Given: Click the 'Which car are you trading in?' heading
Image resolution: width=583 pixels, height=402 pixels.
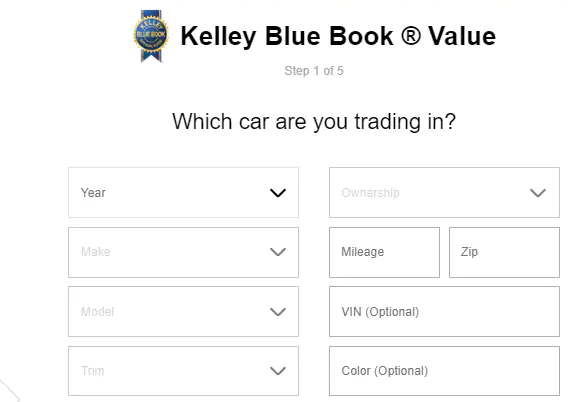Looking at the screenshot, I should [314, 122].
